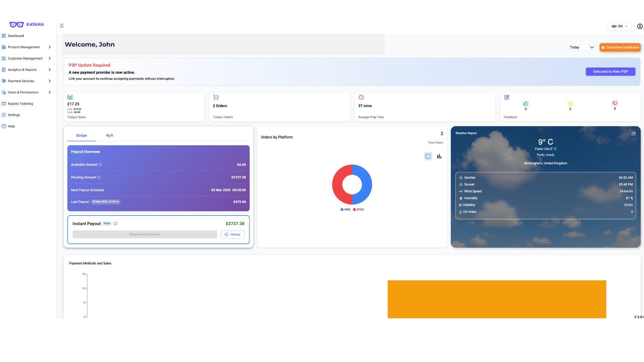This screenshot has height=362, width=644.
Task: Collapse the sidebar with the hamburger icon
Action: click(62, 25)
